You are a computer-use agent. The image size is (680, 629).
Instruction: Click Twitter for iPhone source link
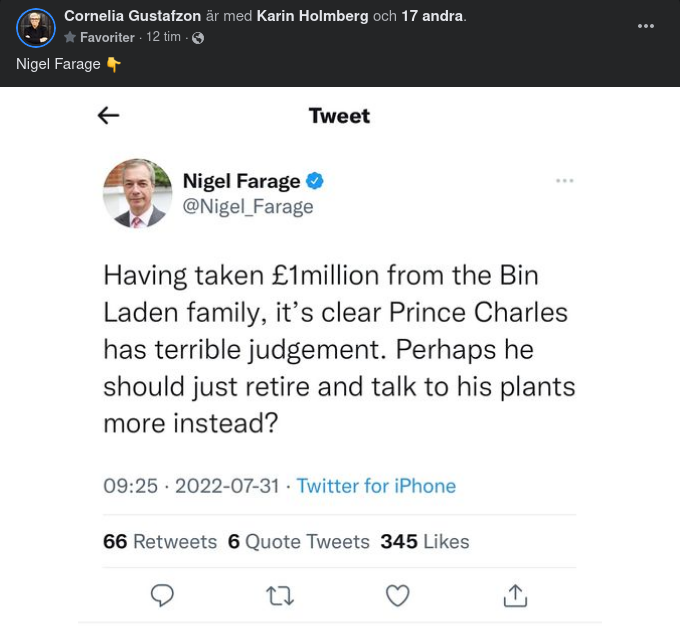(x=376, y=486)
